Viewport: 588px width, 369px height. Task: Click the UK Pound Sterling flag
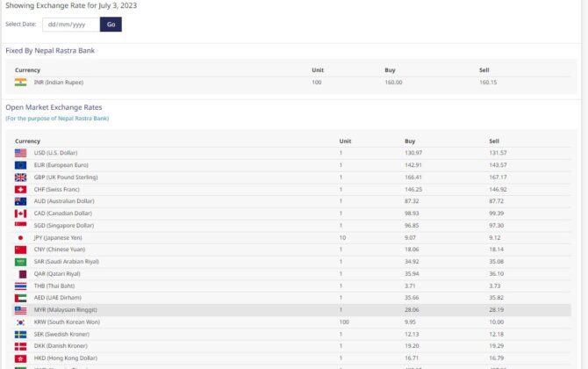tap(20, 177)
